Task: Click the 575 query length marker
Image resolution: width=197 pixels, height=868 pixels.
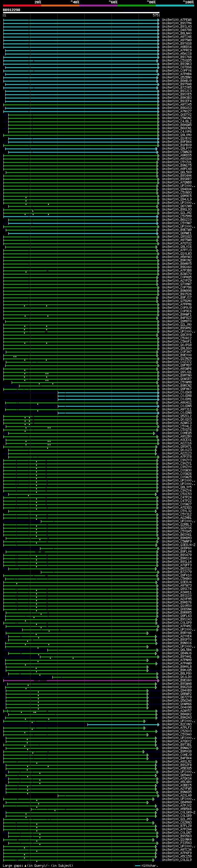Action: [x=155, y=15]
